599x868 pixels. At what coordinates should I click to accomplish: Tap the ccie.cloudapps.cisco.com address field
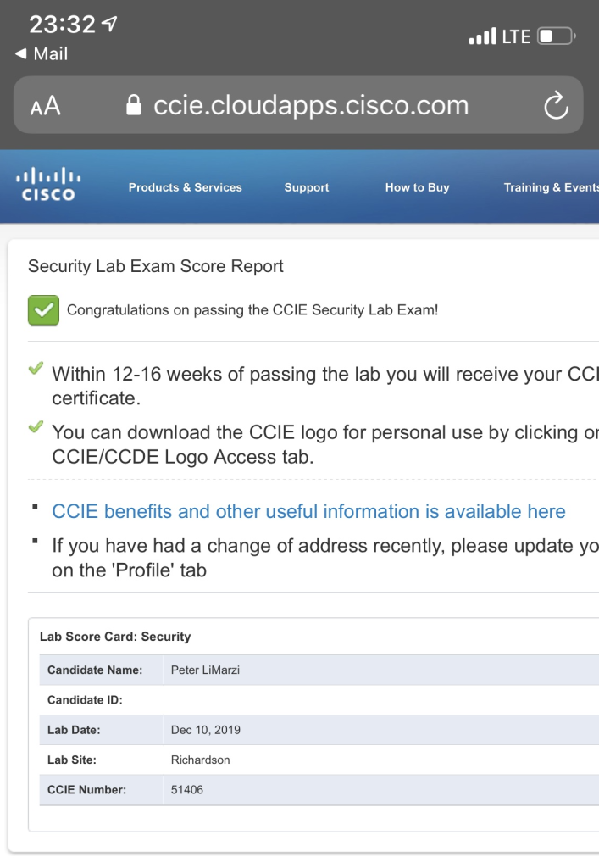click(x=310, y=105)
